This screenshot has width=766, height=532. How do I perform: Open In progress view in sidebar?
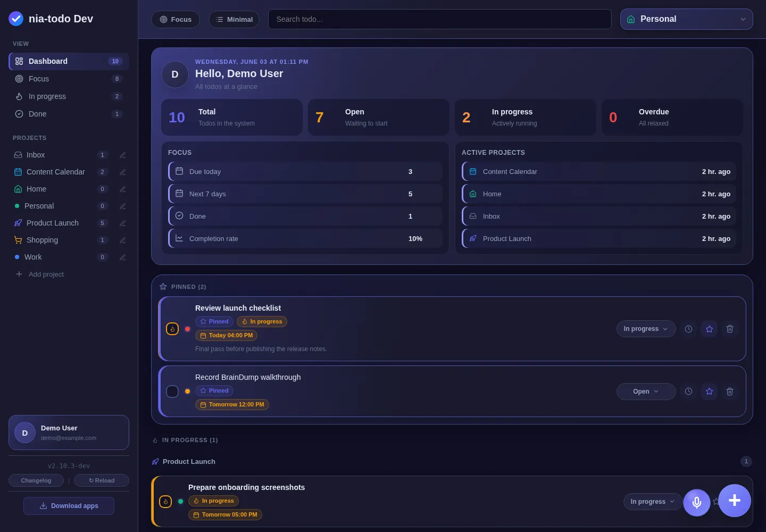(69, 96)
